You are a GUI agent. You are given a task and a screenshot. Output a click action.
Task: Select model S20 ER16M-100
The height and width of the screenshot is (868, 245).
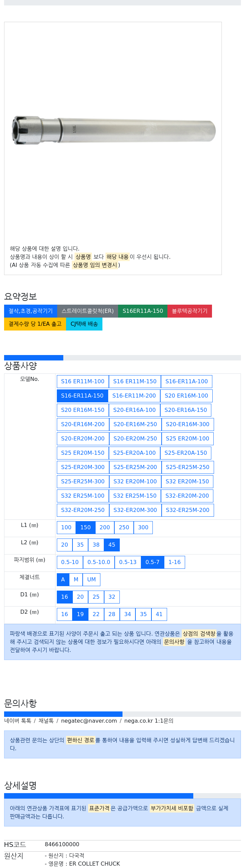pos(186,396)
